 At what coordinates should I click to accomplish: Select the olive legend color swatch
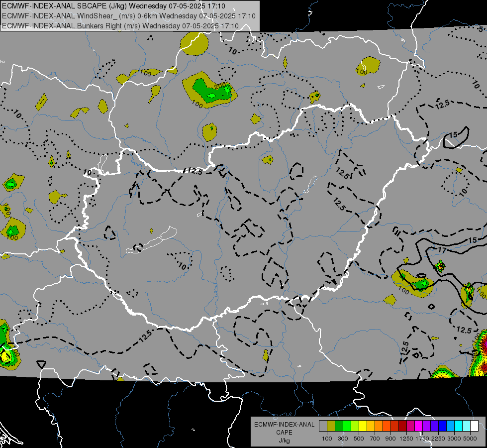point(331,426)
